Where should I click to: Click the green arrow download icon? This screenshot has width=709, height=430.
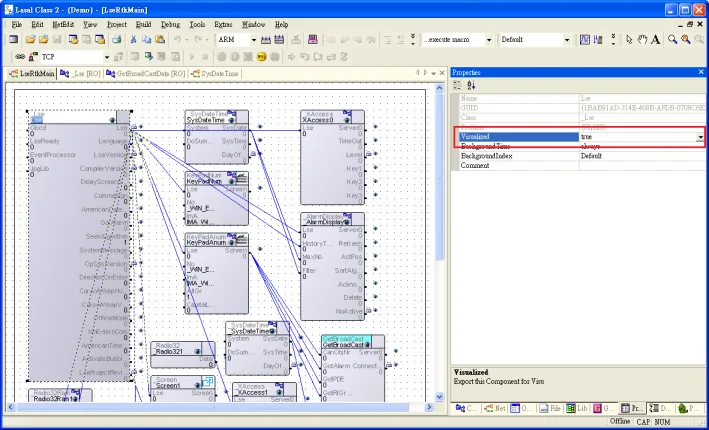pos(148,57)
